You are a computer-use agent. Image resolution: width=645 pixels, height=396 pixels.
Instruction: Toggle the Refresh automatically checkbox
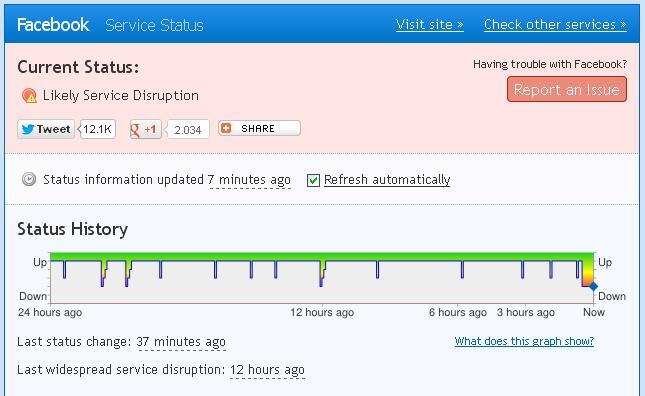coord(313,180)
